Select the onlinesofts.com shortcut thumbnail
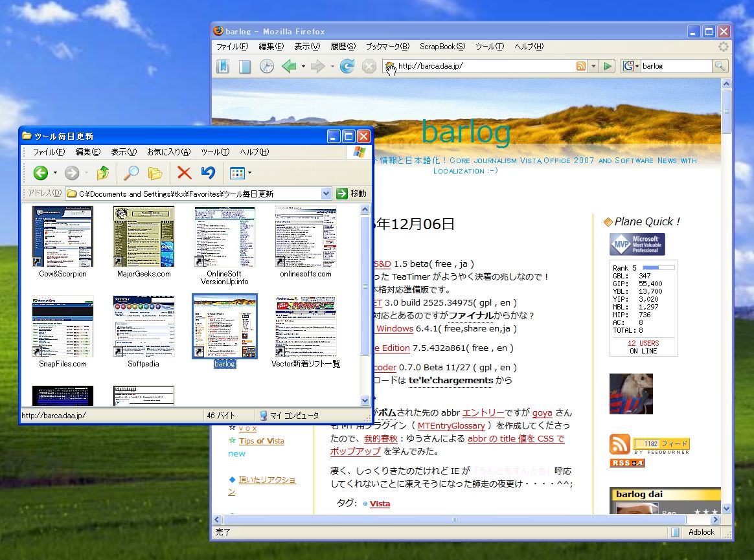The height and width of the screenshot is (560, 754). [x=305, y=236]
